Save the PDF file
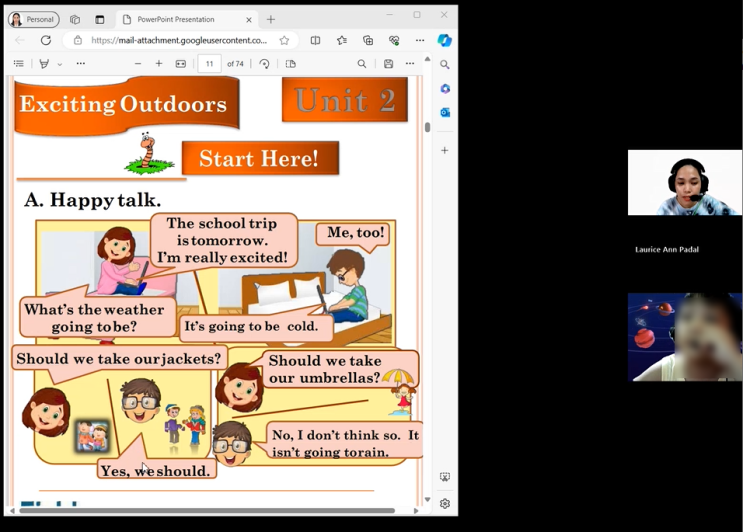The width and height of the screenshot is (743, 532). tap(389, 63)
